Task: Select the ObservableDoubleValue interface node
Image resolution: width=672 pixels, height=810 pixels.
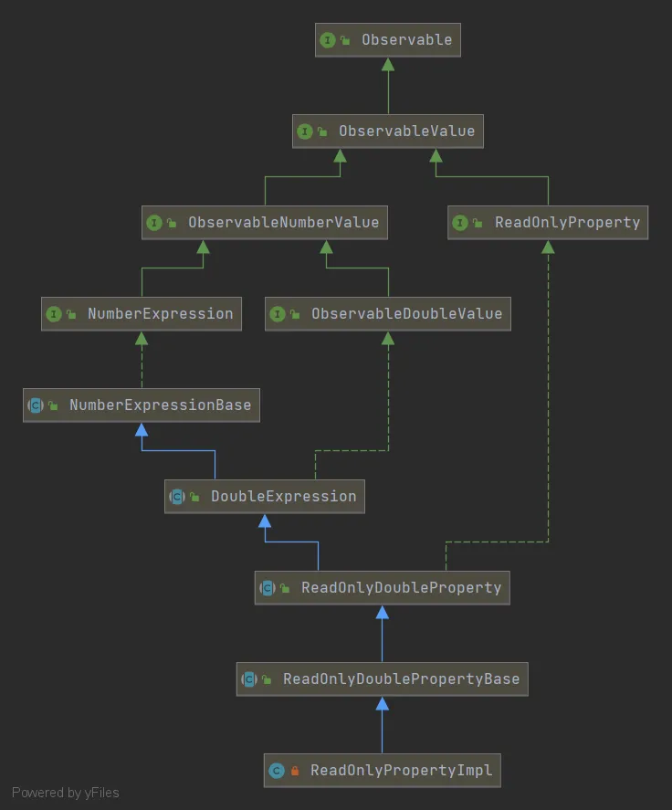Action: click(406, 314)
